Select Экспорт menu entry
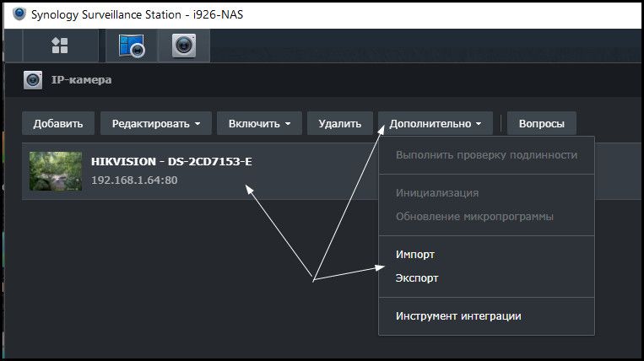 click(x=417, y=277)
